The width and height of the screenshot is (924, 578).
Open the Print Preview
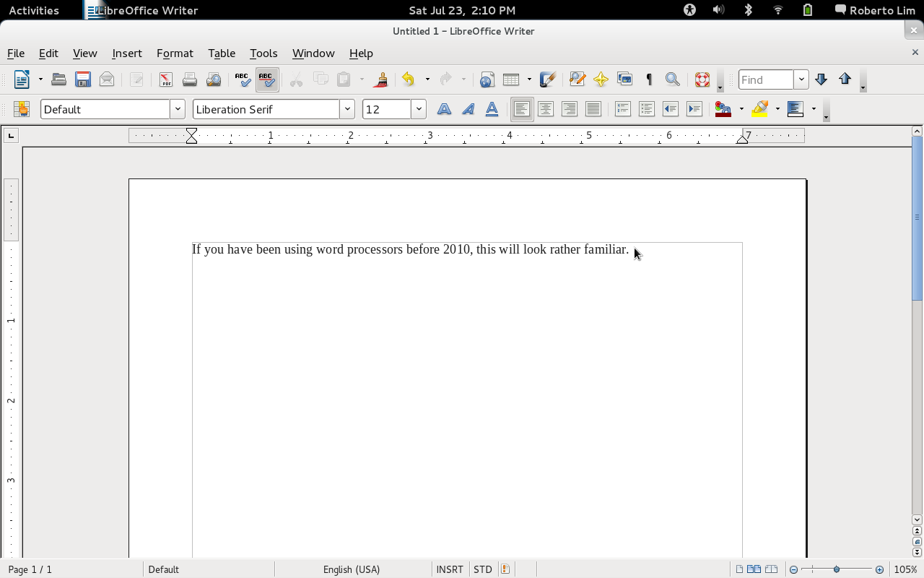(213, 79)
